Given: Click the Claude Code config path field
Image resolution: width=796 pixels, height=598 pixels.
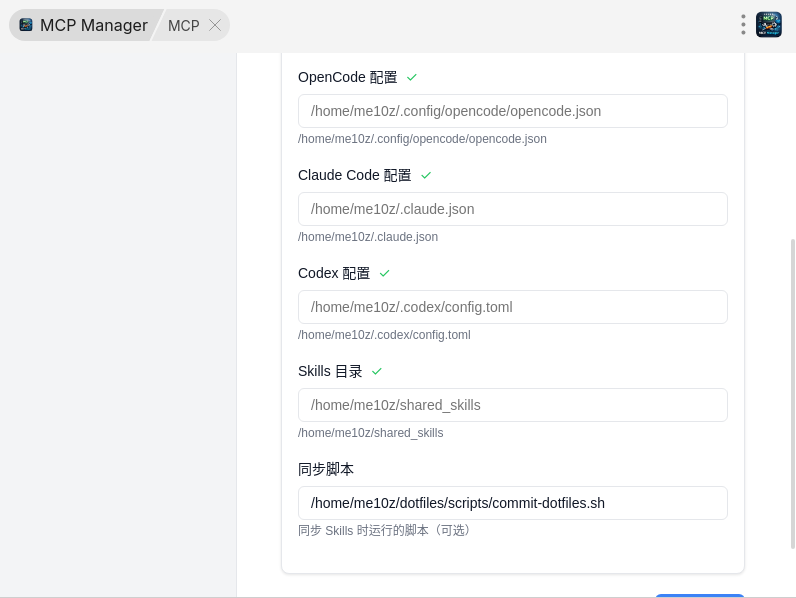Looking at the screenshot, I should tap(513, 209).
